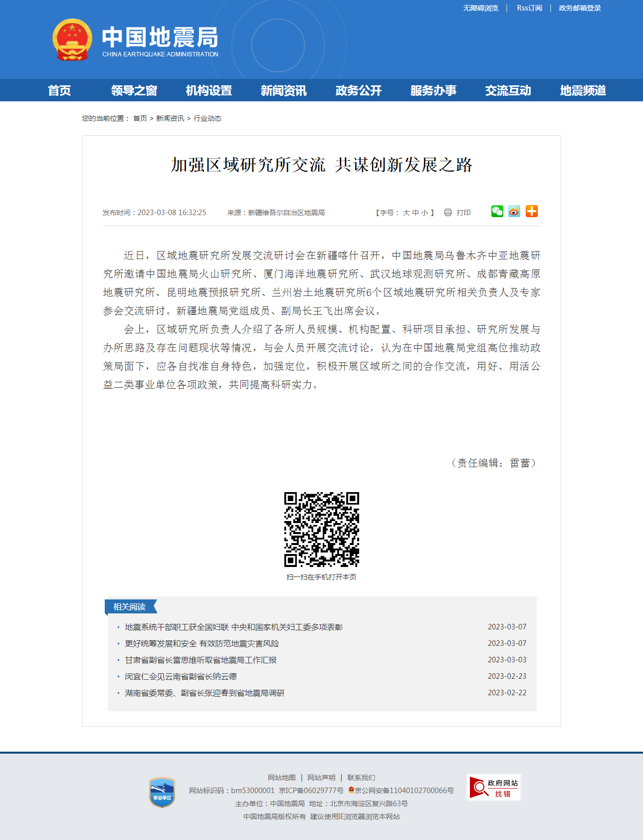
Task: Click 中国地震局版权所有 copyright text
Action: point(274,817)
